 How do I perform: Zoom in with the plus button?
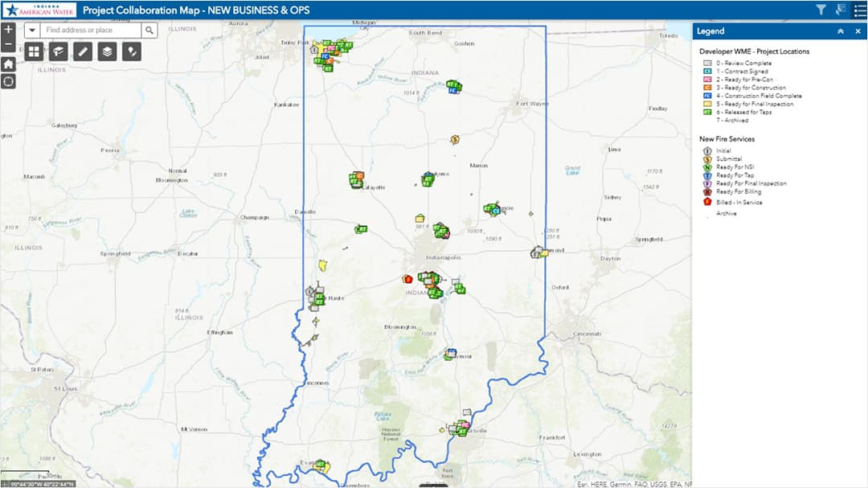tap(9, 29)
